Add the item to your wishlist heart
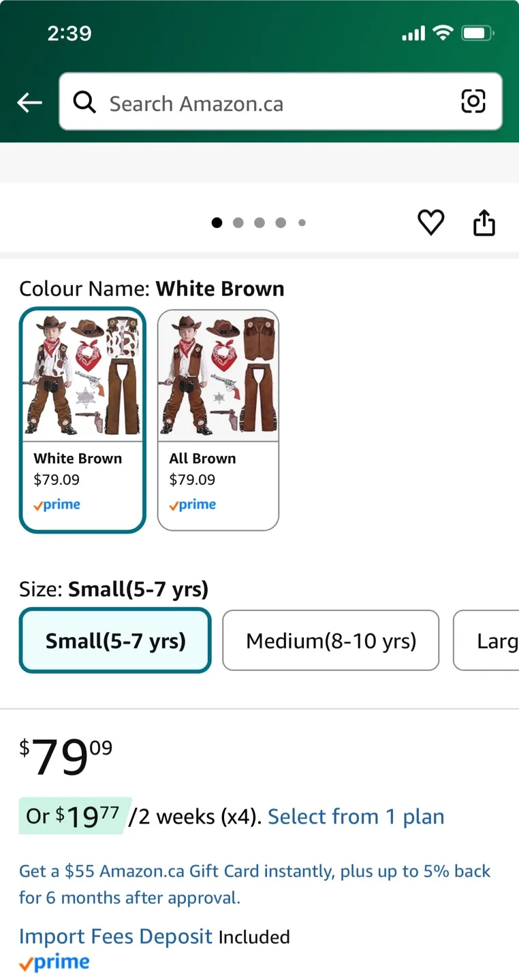519x980 pixels. pyautogui.click(x=430, y=223)
